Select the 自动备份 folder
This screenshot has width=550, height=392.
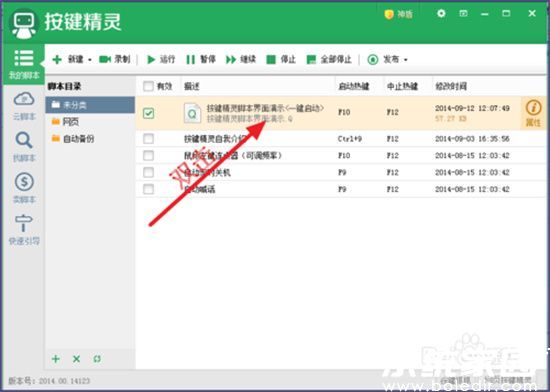pyautogui.click(x=90, y=138)
